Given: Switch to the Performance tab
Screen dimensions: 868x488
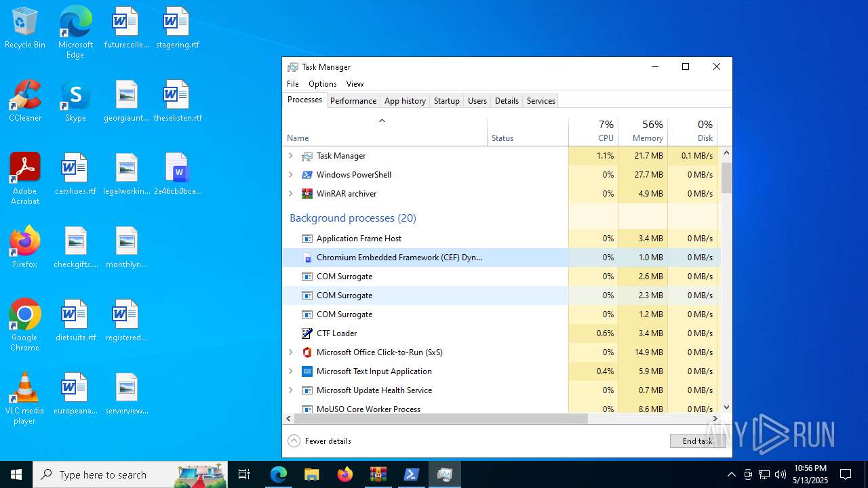Looking at the screenshot, I should point(353,101).
